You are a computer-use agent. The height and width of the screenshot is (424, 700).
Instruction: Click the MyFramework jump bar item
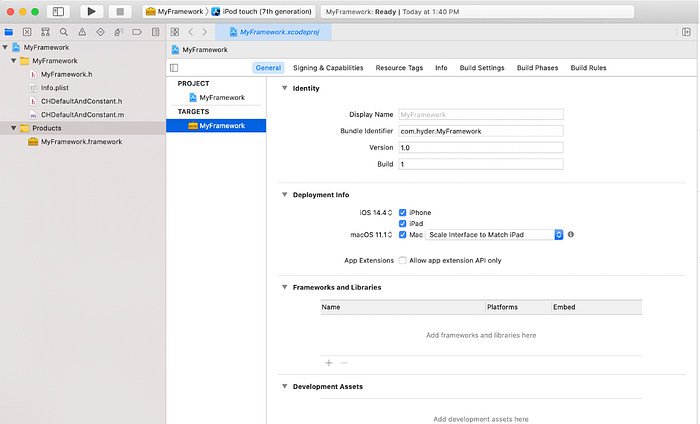200,50
